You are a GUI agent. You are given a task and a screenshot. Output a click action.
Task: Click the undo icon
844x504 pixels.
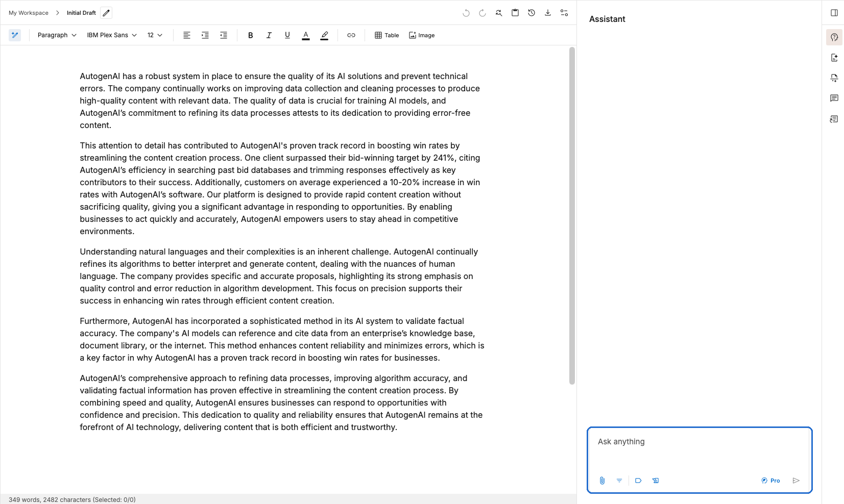[x=466, y=13]
